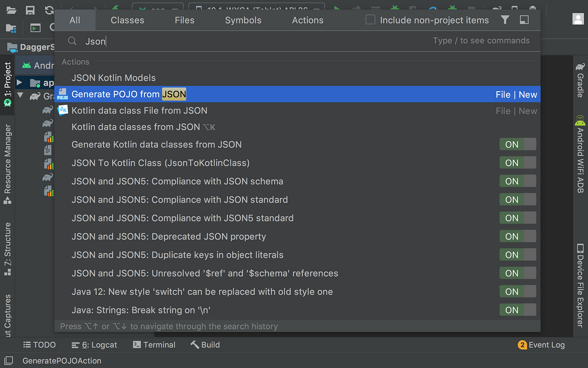Open the Gradle side panel
Screen dimensions: 588x368
[x=580, y=80]
